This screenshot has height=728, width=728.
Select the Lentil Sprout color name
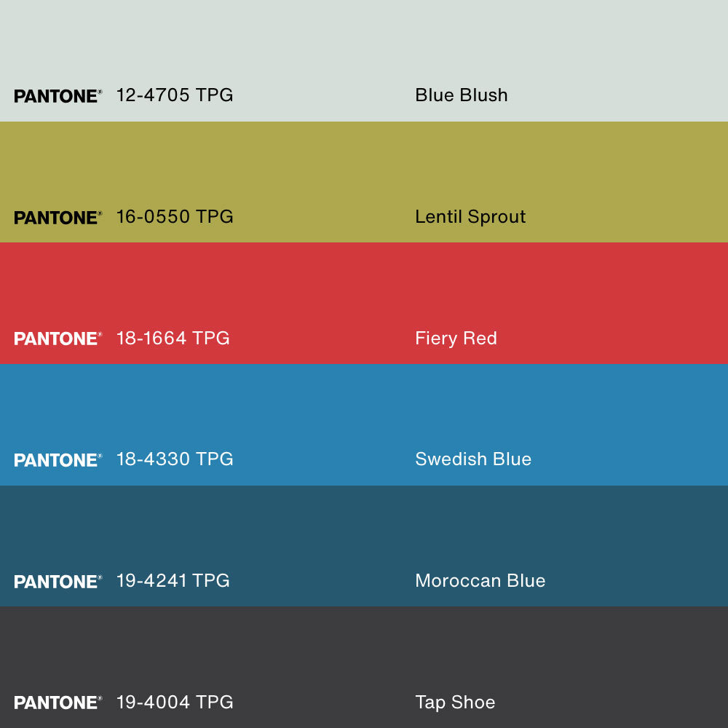tap(470, 217)
